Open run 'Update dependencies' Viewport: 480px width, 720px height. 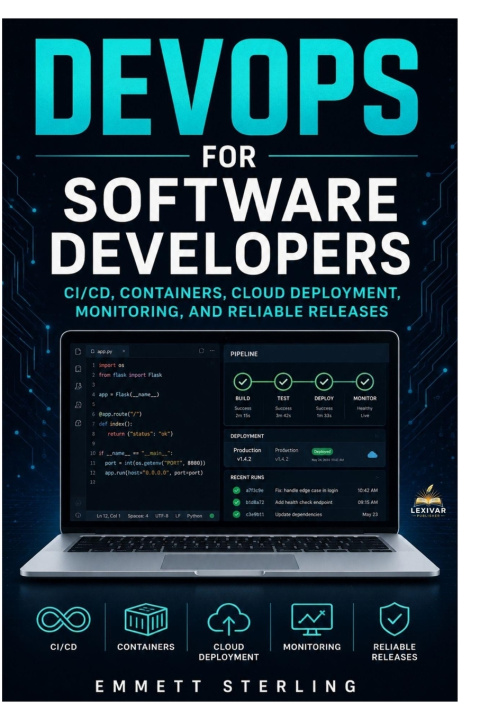(298, 514)
